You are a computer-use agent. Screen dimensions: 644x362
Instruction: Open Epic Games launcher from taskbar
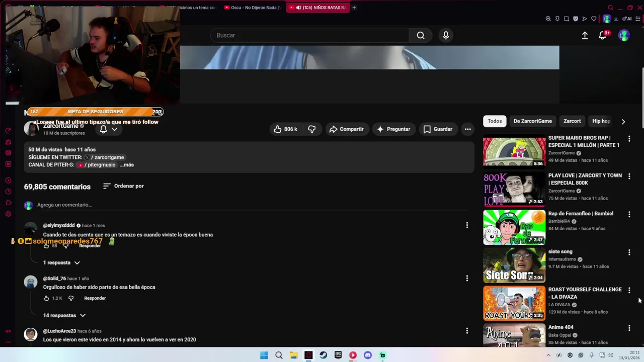[338, 355]
